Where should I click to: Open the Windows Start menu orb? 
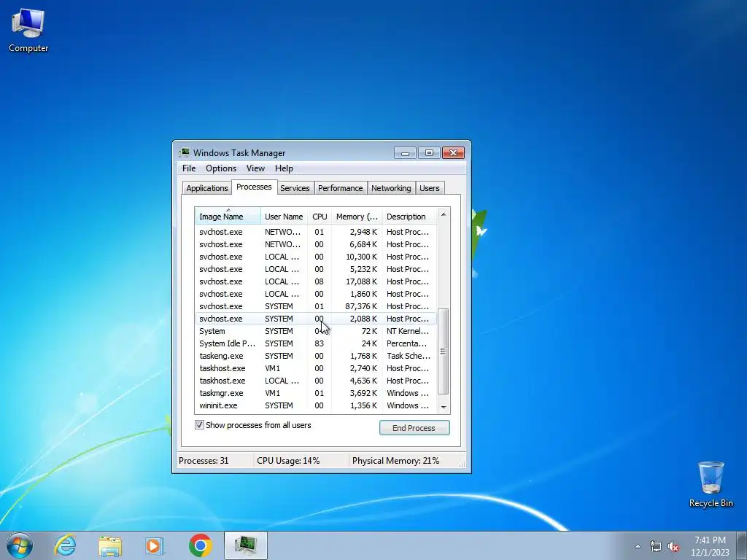pyautogui.click(x=20, y=545)
